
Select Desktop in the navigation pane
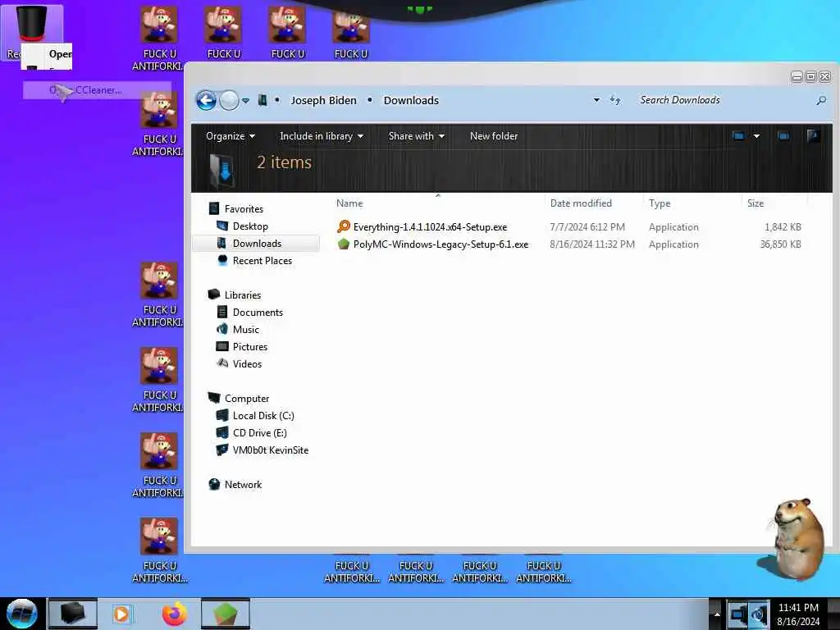250,226
